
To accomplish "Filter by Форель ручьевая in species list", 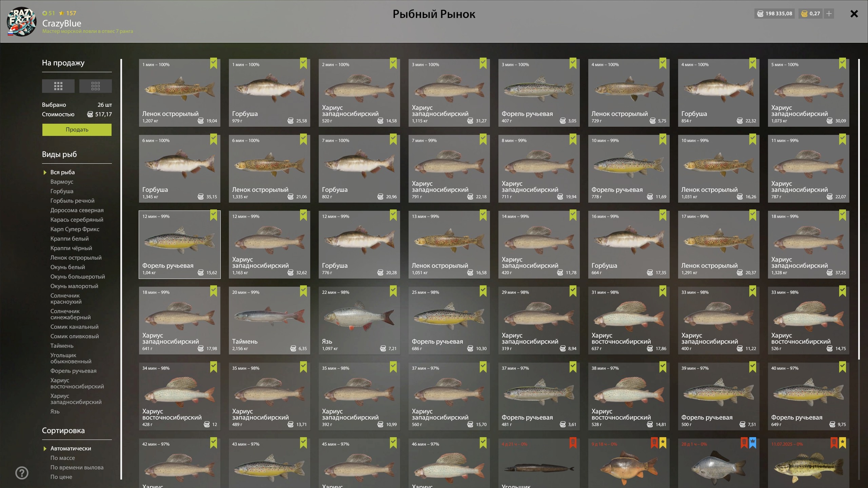I will [74, 371].
